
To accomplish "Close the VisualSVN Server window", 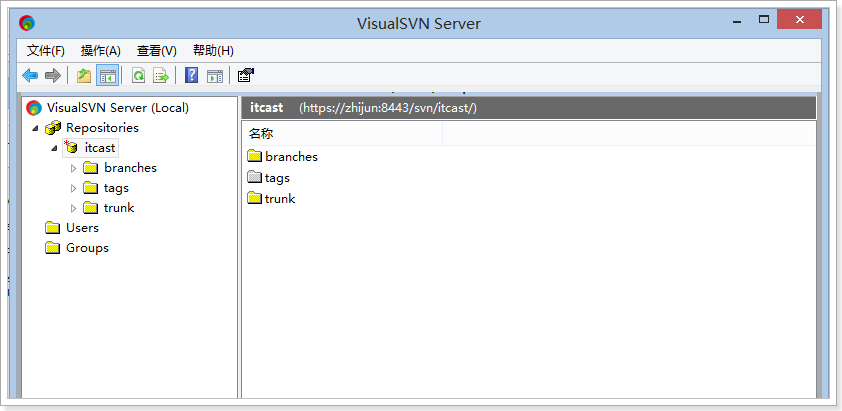I will click(799, 20).
